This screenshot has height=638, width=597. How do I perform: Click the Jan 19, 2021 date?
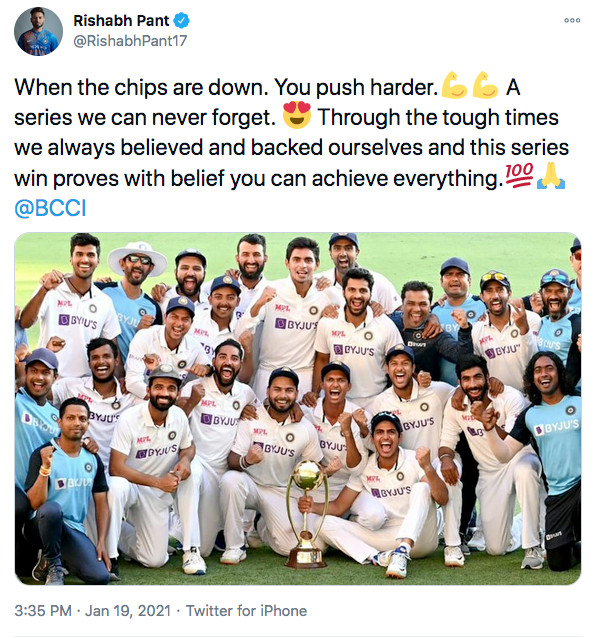[x=128, y=611]
